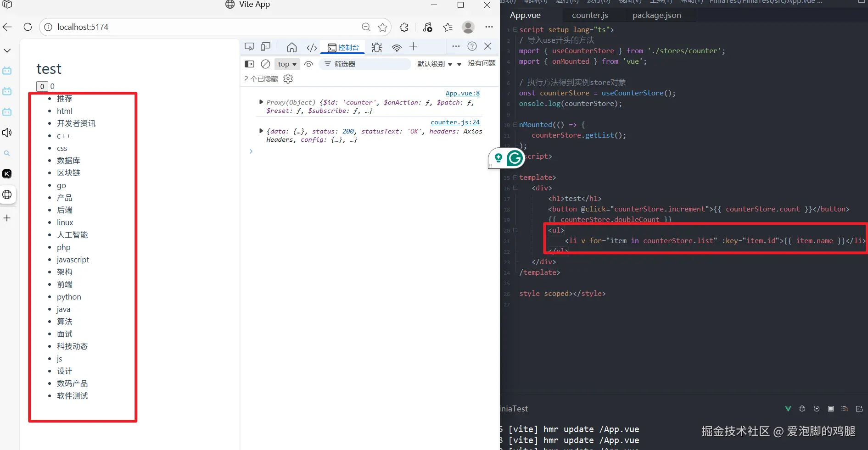This screenshot has width=868, height=450.
Task: Click the Vue icon in terminal toolbar
Action: tap(788, 409)
